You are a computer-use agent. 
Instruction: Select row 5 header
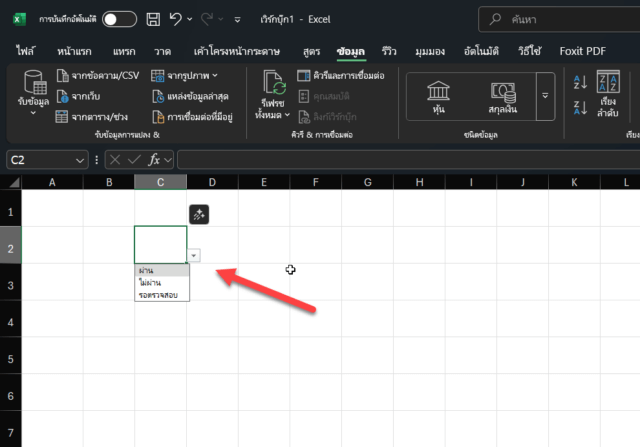[x=11, y=359]
